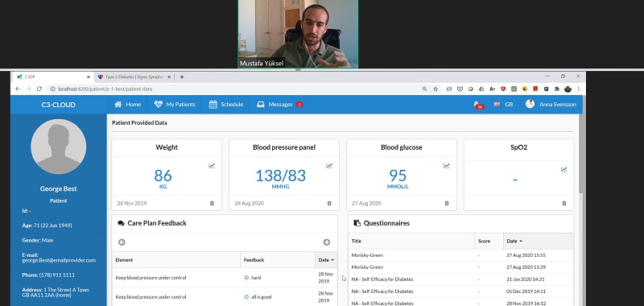Delete the Blood glucose reading with trash icon
The image size is (644, 306).
[447, 203]
